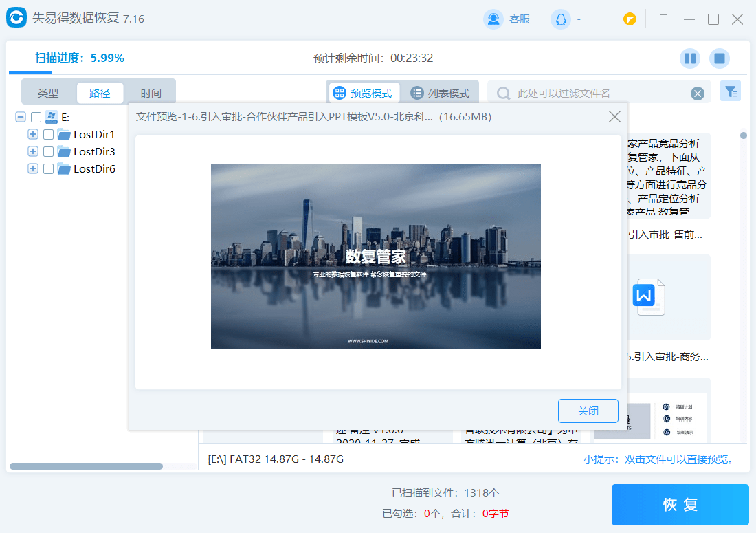Tick the LostDir6 checkbox
Viewport: 756px width, 533px height.
[48, 168]
